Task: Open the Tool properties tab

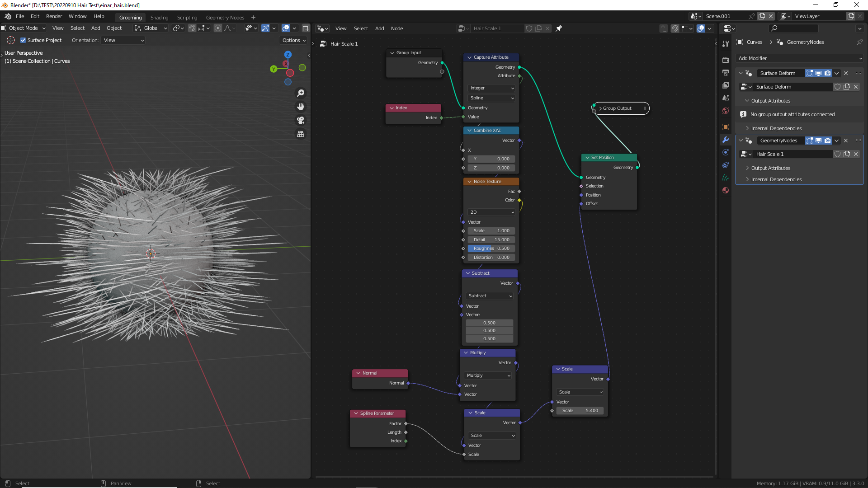Action: 726,44
